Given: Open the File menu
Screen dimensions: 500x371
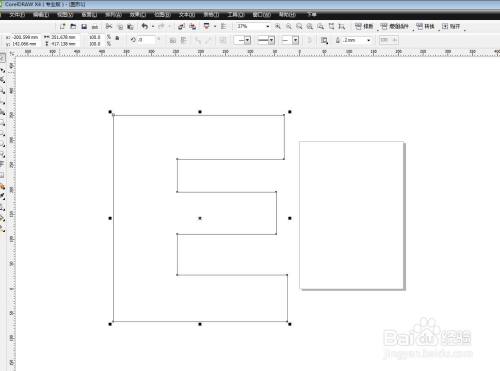Looking at the screenshot, I should point(17,15).
